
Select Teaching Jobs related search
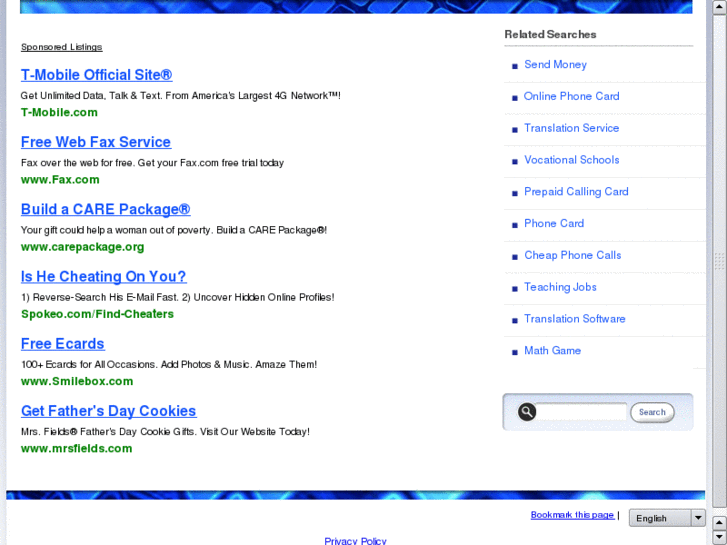point(560,287)
